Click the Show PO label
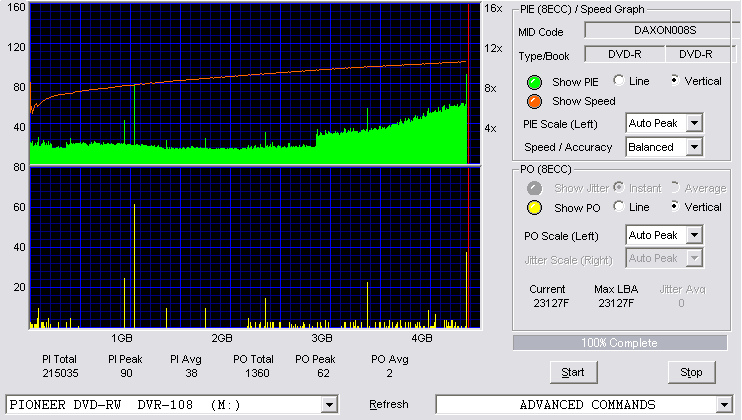The width and height of the screenshot is (742, 420). click(x=577, y=208)
